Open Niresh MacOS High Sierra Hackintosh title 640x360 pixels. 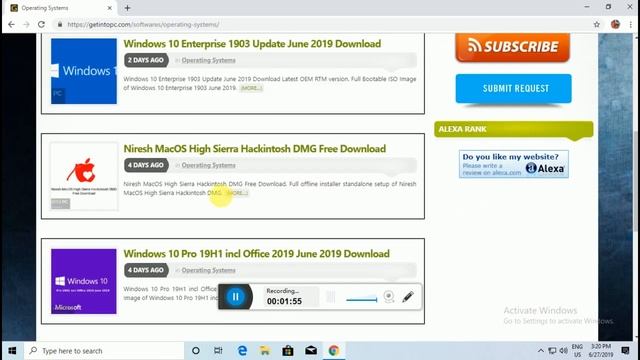[255, 149]
